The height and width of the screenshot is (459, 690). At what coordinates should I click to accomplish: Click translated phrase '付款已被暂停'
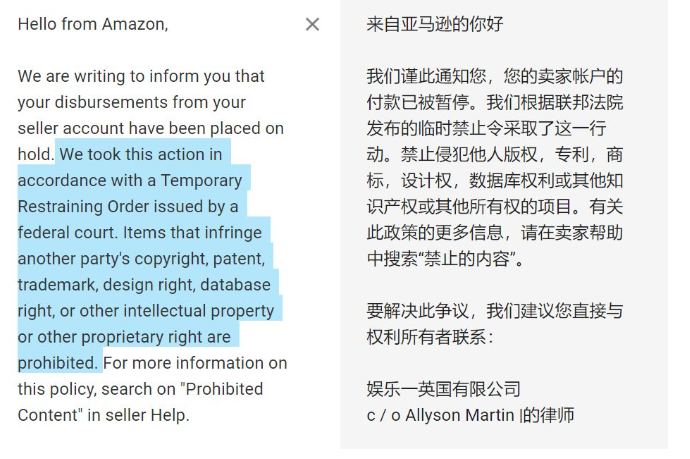coord(418,103)
